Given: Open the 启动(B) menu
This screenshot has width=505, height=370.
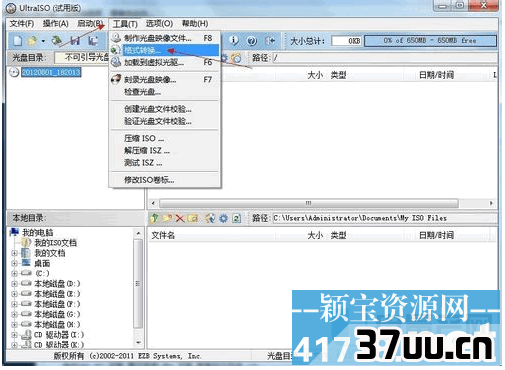Looking at the screenshot, I should tap(90, 23).
